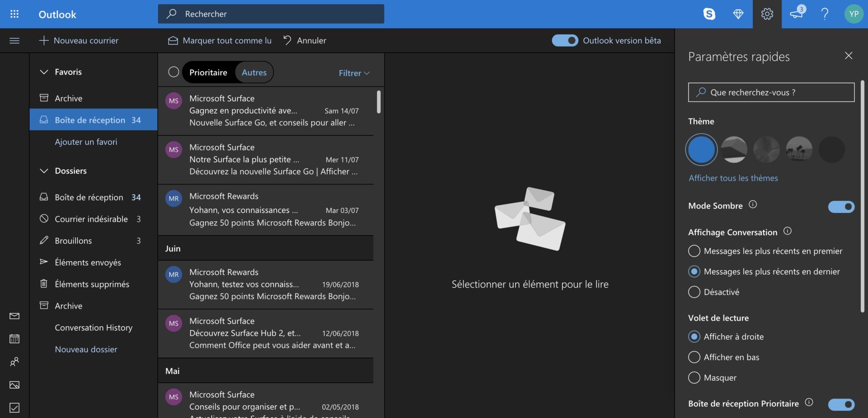Open the Courrier indésirable folder
Image resolution: width=868 pixels, height=418 pixels.
point(91,219)
